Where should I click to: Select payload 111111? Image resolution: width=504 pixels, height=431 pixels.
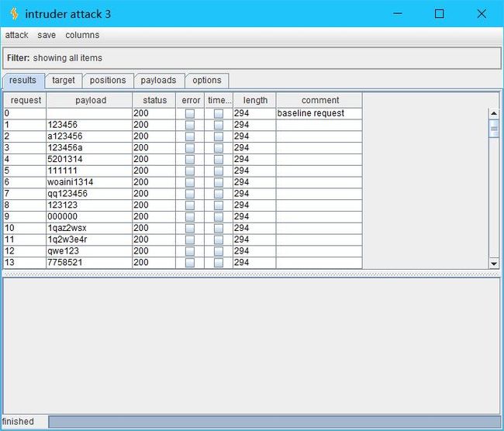coord(89,171)
